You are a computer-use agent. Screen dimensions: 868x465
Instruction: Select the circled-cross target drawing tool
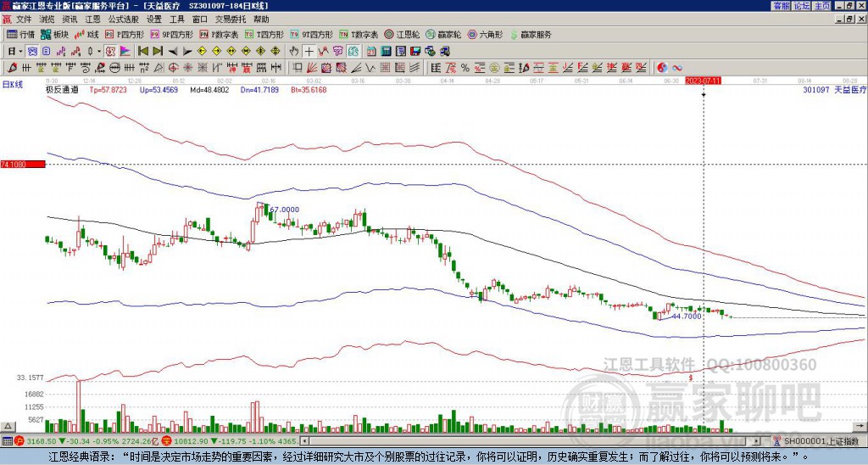tap(173, 68)
